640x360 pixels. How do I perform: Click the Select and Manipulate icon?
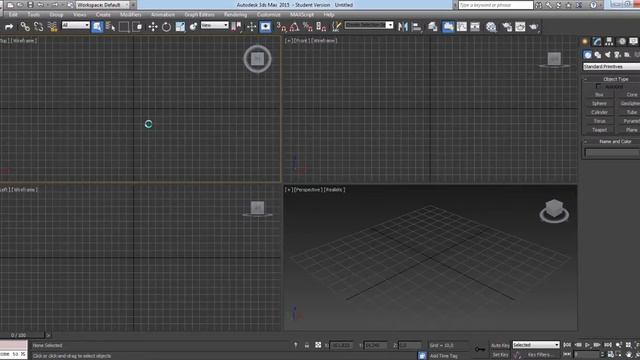click(x=251, y=27)
